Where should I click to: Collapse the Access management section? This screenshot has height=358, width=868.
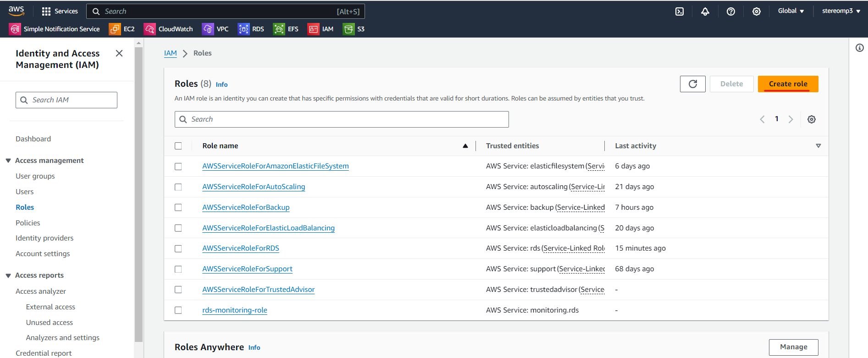coord(8,161)
